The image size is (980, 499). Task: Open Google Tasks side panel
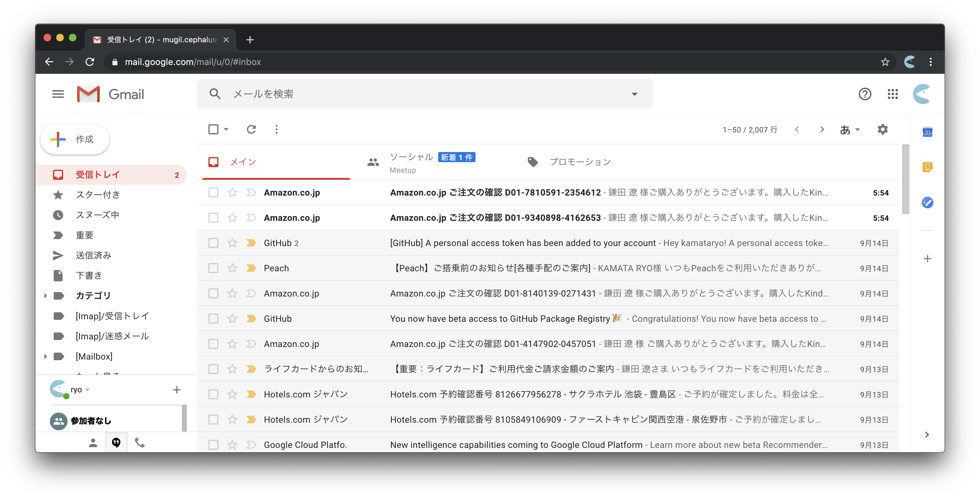pos(927,203)
